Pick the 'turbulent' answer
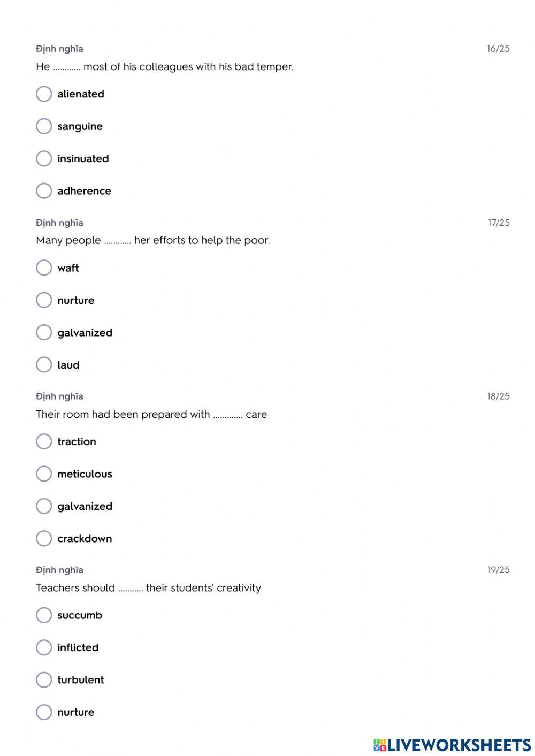Image resolution: width=535 pixels, height=756 pixels. point(44,679)
